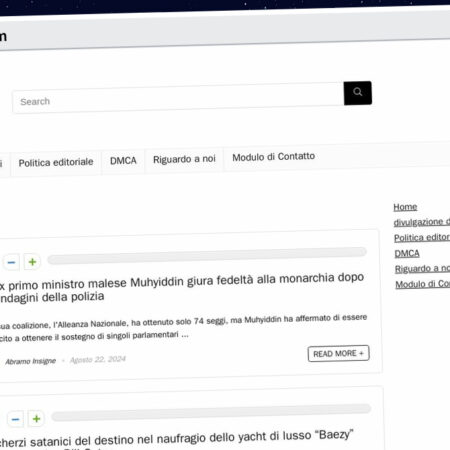This screenshot has height=450, width=450.
Task: Click the Home link in the sidebar
Action: tap(405, 207)
